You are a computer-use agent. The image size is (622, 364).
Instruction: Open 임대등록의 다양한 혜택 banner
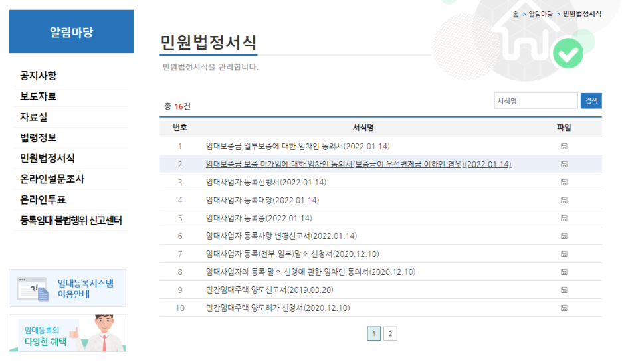(x=67, y=333)
